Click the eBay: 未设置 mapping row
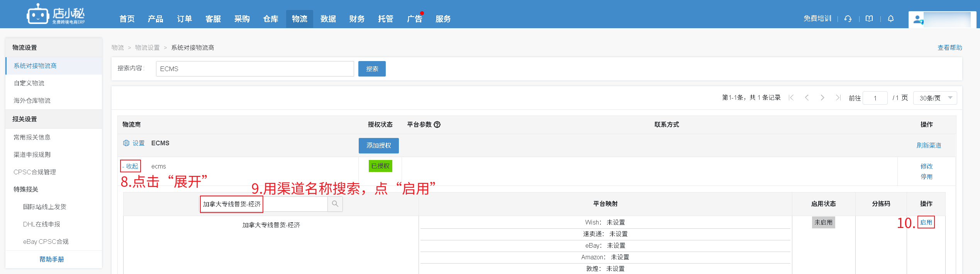 (605, 245)
